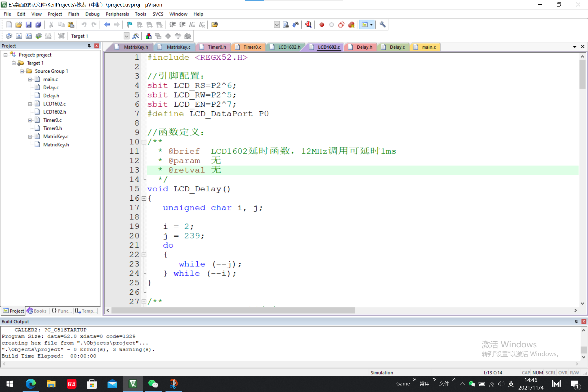
Task: Collapse Source Group 1 folder
Action: coord(22,71)
